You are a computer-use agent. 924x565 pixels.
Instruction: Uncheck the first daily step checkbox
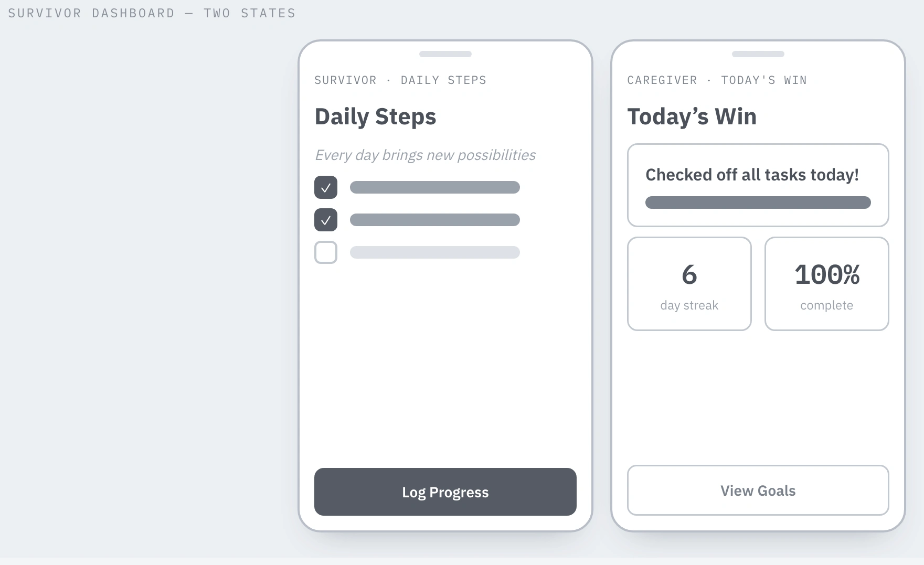[326, 187]
